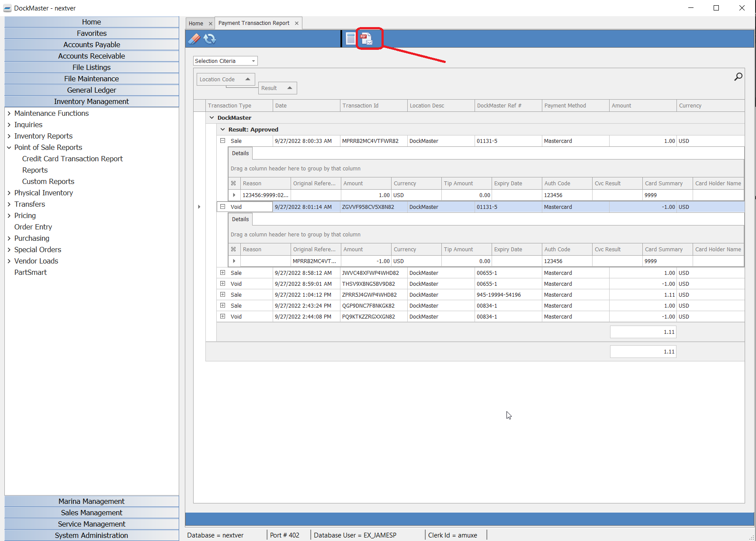This screenshot has width=756, height=541.
Task: Collapse the Sale row at 8:00:33 AM
Action: (x=222, y=141)
